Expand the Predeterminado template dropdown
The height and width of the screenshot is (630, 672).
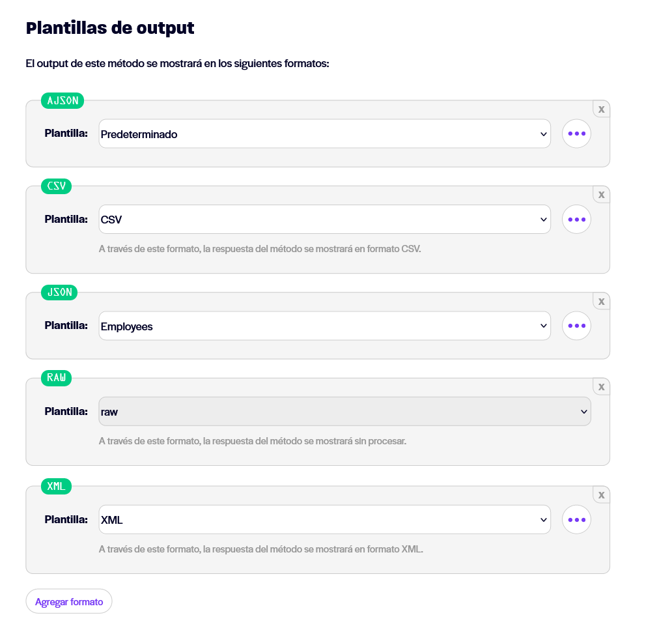pos(324,134)
